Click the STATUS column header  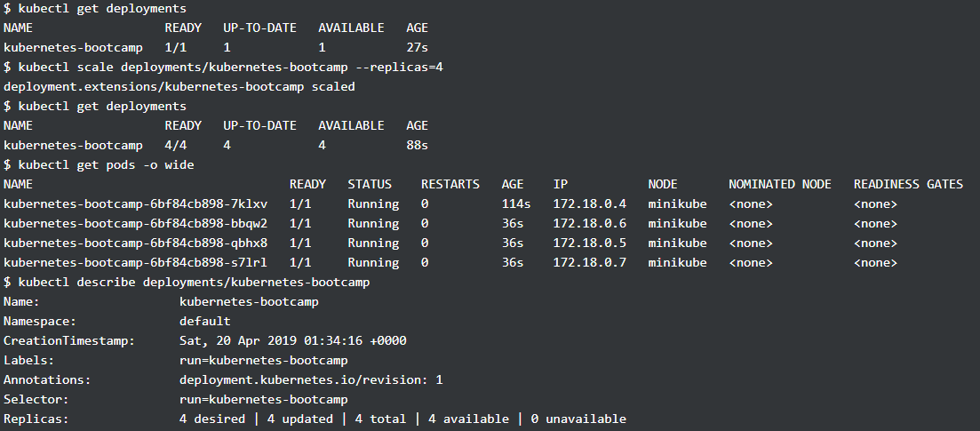[370, 184]
